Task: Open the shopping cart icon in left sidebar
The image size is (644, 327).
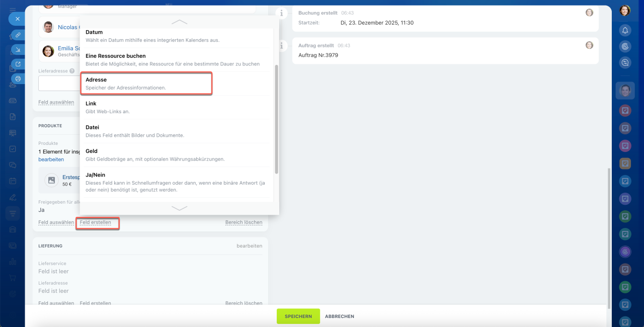Action: [x=13, y=277]
